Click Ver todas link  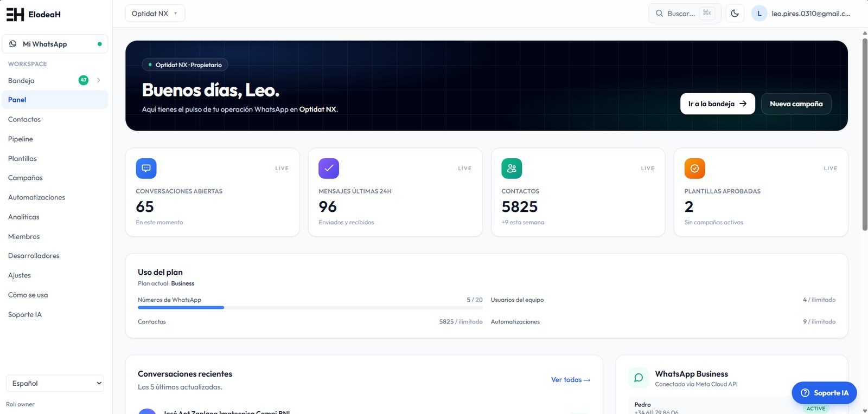tap(571, 380)
